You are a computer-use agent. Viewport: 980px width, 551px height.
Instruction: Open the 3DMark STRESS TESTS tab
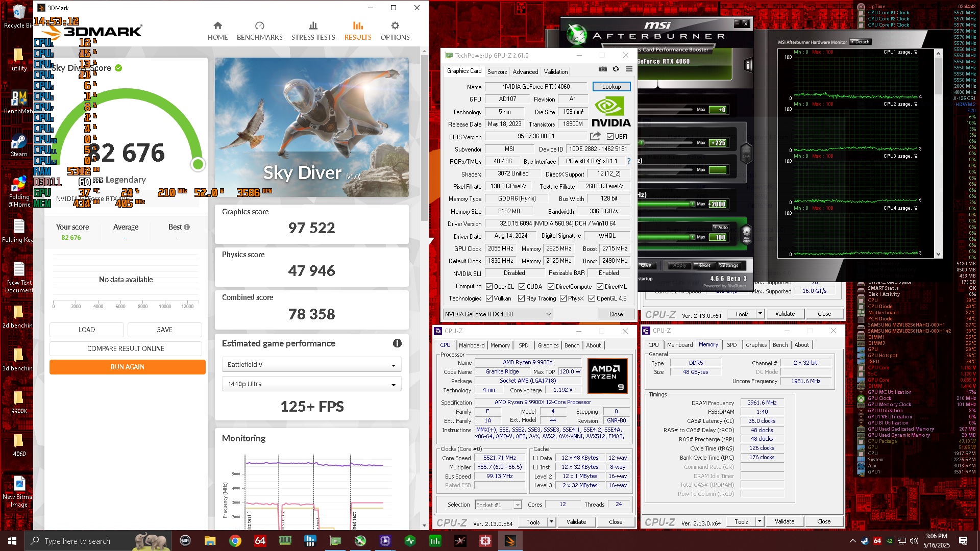pyautogui.click(x=313, y=31)
